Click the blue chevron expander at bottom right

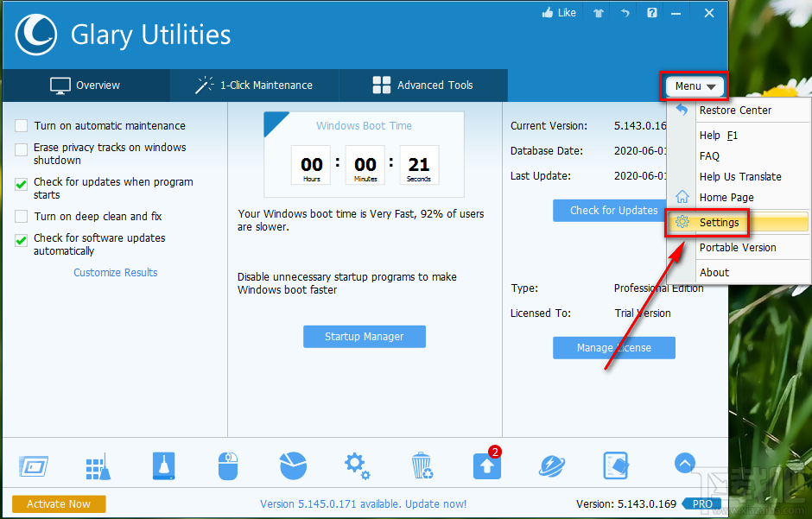tap(684, 463)
